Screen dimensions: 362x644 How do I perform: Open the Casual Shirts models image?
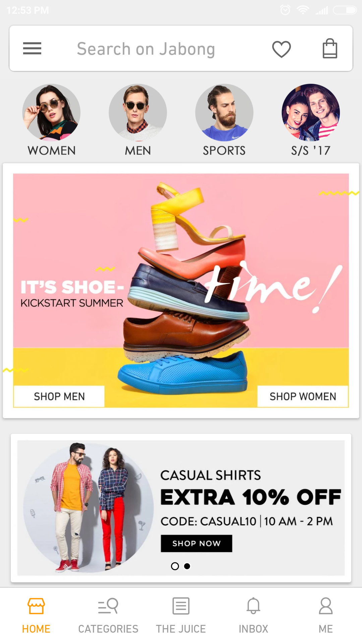pyautogui.click(x=88, y=508)
